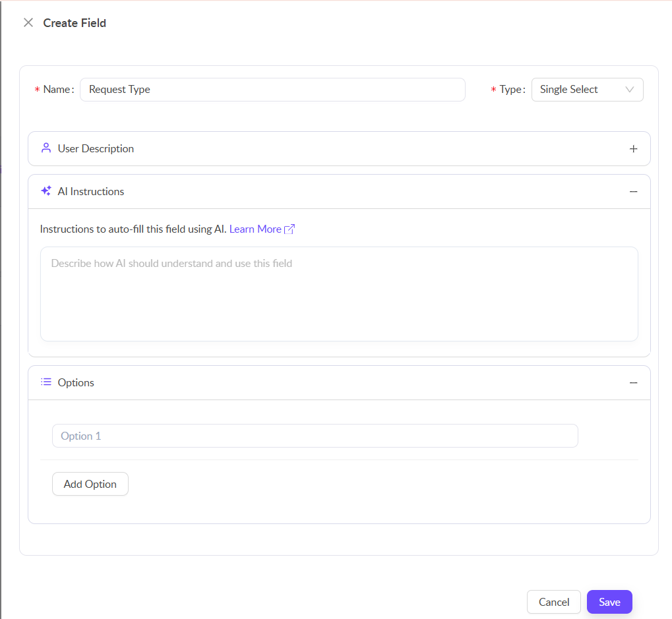Focus the AI instructions description text area
The image size is (672, 619).
point(339,293)
